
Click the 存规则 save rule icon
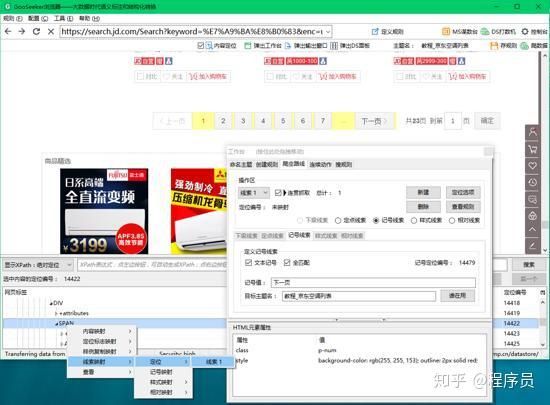click(494, 46)
